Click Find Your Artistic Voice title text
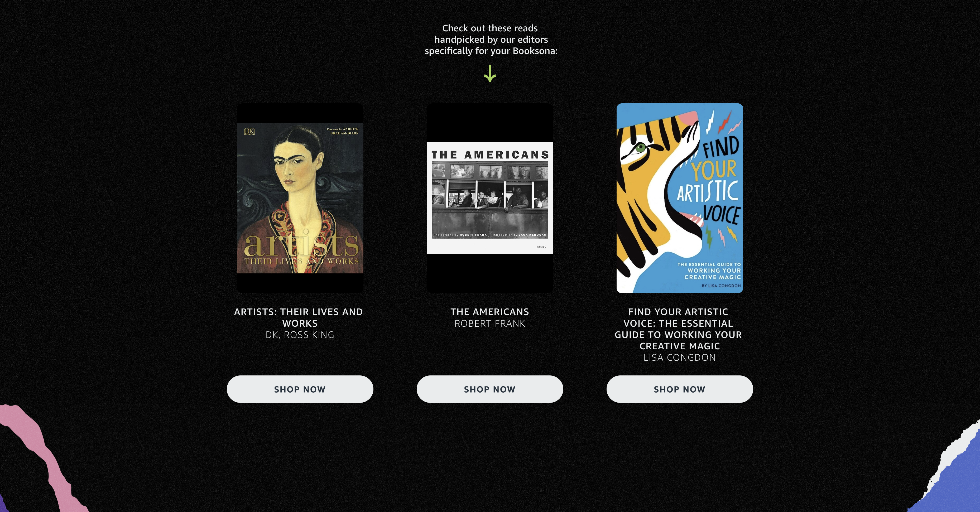980x512 pixels. [x=679, y=329]
